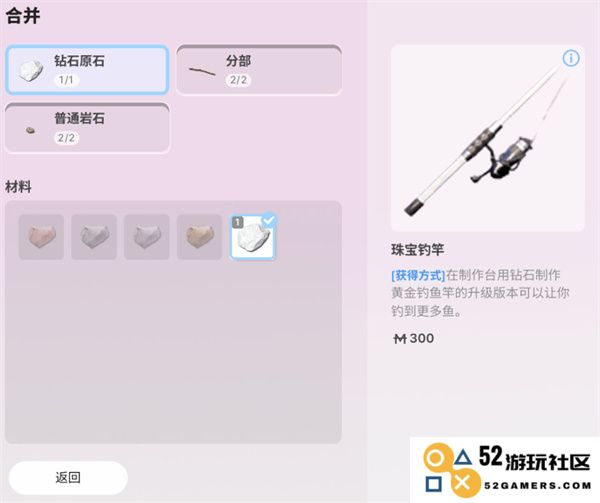The width and height of the screenshot is (600, 503).
Task: Click the info icon on fishing rod preview
Action: pyautogui.click(x=571, y=59)
